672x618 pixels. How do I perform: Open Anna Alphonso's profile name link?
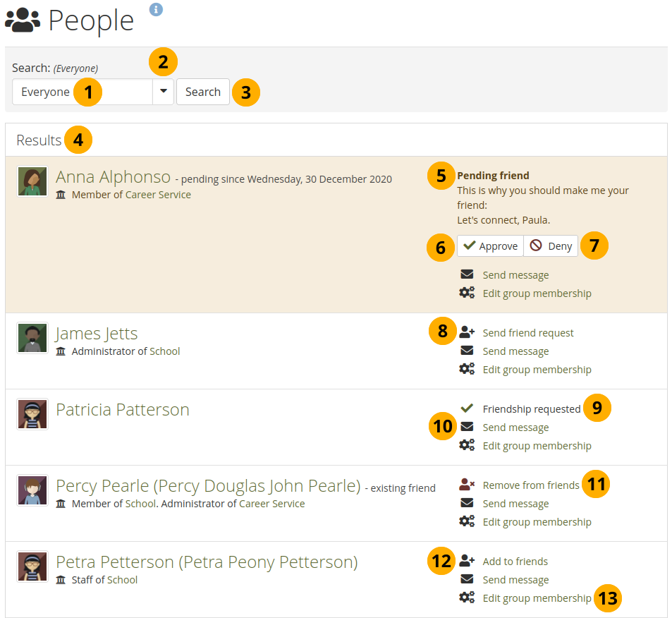[x=113, y=177]
